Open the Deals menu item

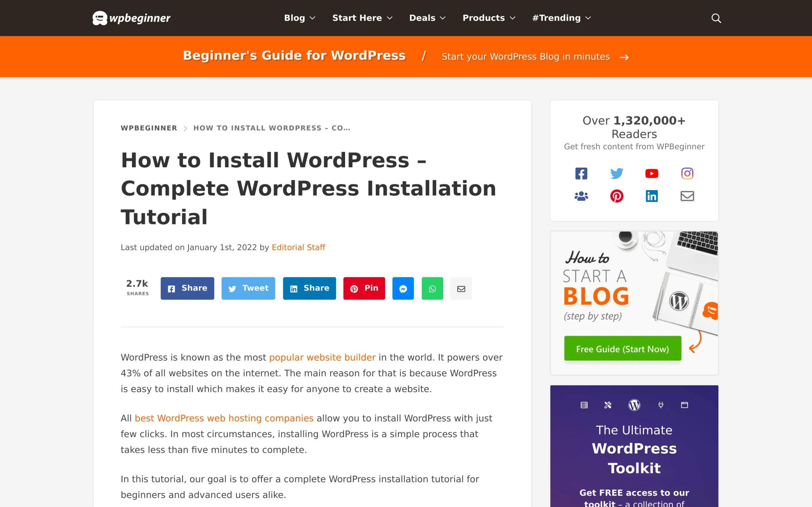tap(427, 18)
